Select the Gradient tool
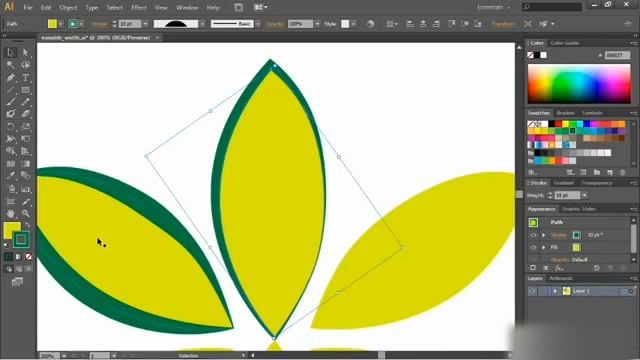This screenshot has width=640, height=360. tap(25, 164)
